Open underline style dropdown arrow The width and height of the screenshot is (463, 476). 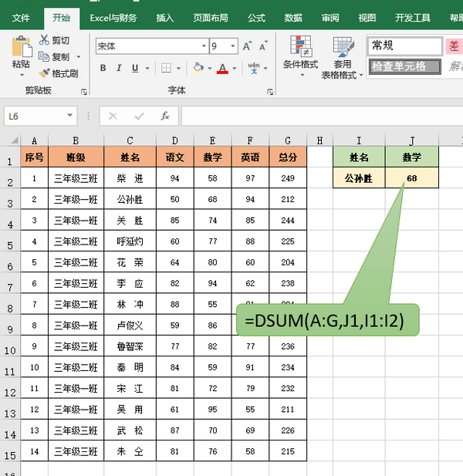pyautogui.click(x=147, y=69)
